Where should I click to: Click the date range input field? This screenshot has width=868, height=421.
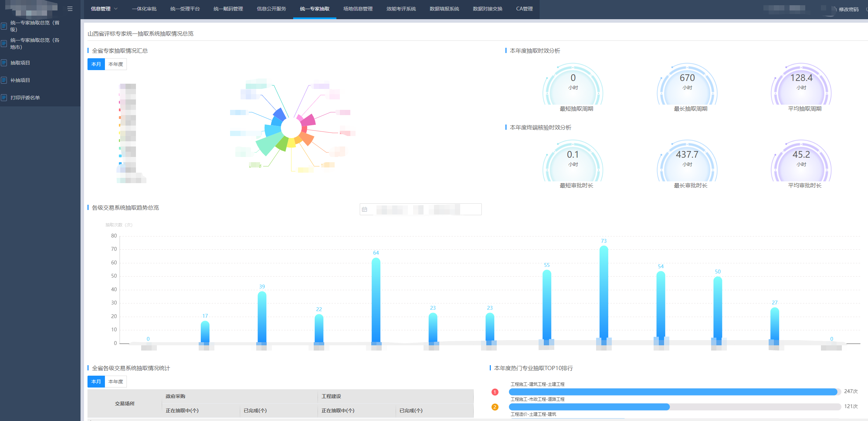click(421, 209)
